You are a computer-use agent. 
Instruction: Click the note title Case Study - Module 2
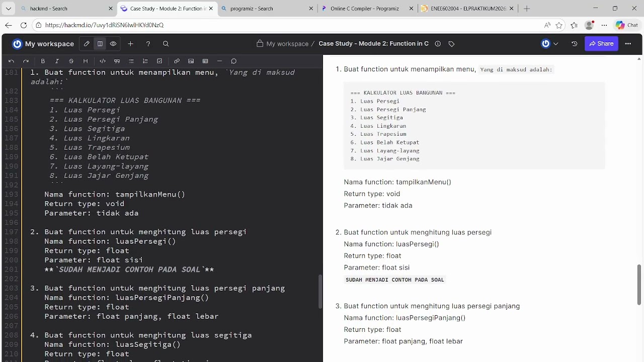[x=373, y=44]
